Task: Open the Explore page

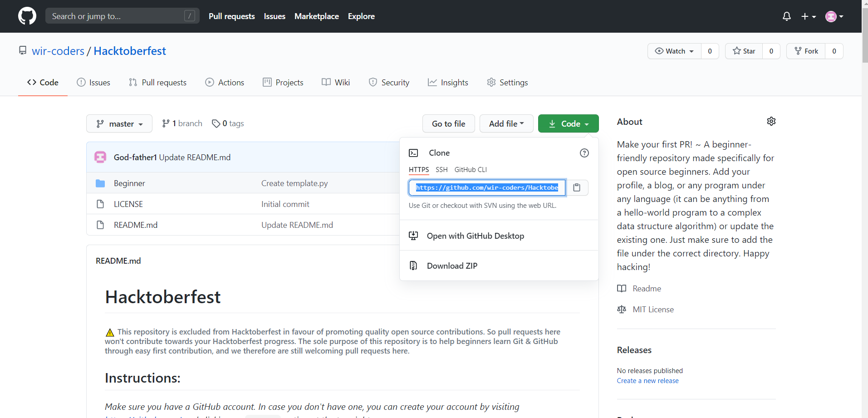Action: tap(361, 16)
